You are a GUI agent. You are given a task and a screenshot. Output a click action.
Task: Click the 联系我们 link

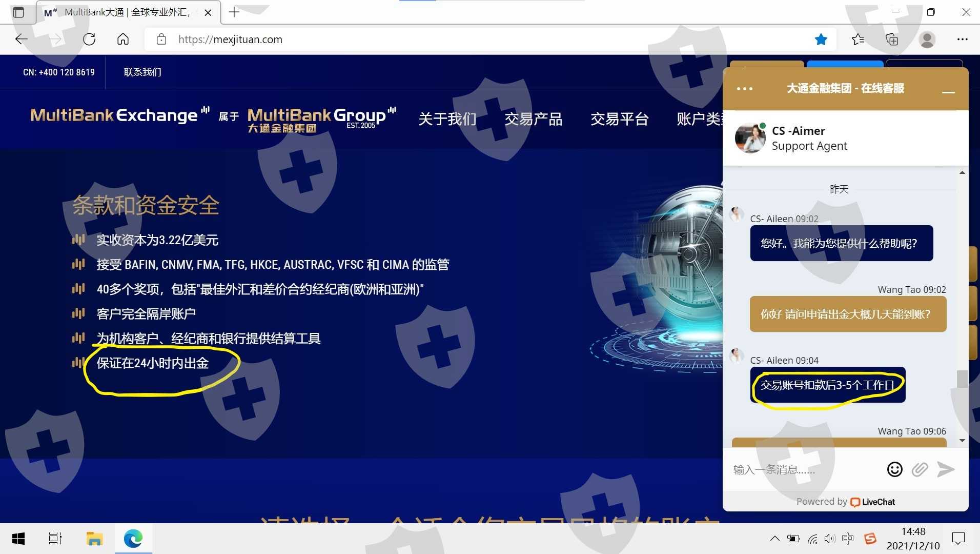[x=142, y=72]
